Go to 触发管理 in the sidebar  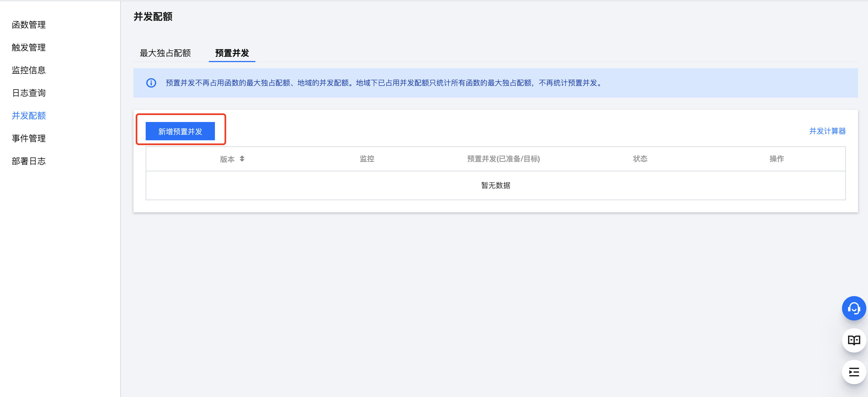click(x=29, y=47)
